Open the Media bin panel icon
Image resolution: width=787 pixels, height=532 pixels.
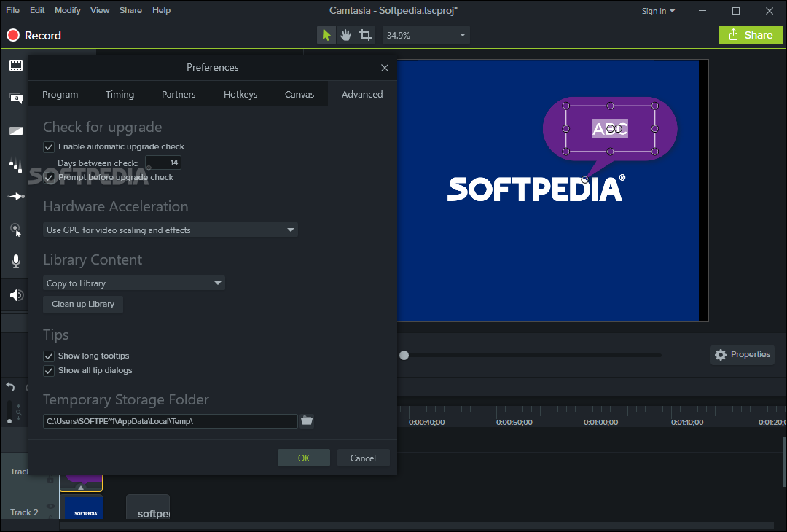click(x=16, y=66)
